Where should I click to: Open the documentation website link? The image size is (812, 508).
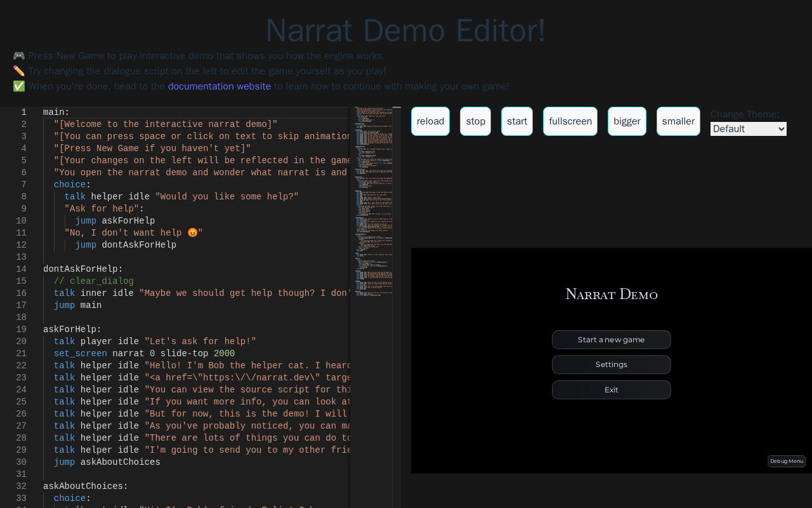point(219,86)
